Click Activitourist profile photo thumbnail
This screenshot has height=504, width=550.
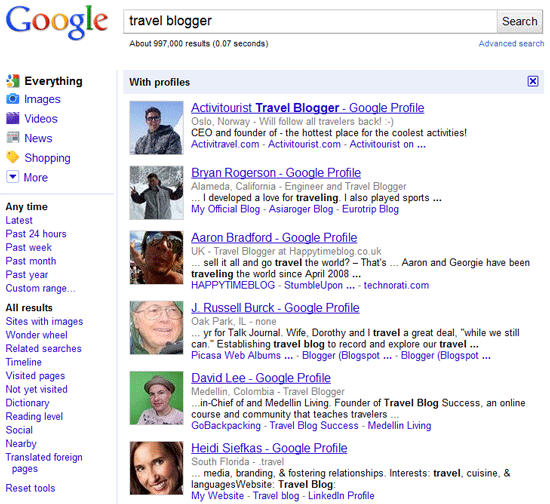(156, 128)
